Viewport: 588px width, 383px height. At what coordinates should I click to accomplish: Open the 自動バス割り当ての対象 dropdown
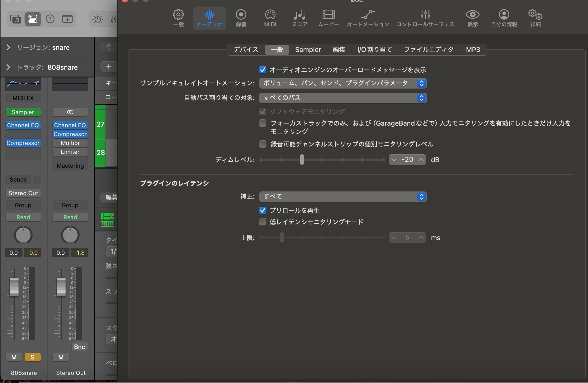[342, 98]
